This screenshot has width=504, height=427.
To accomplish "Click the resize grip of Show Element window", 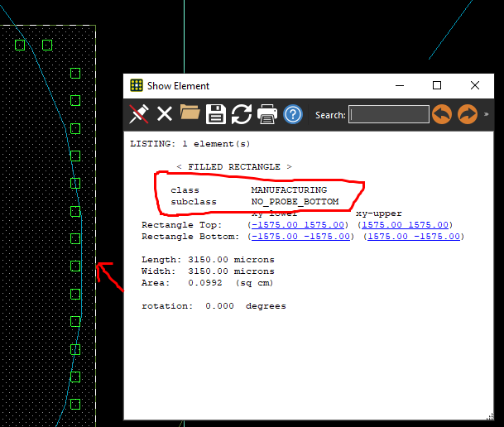I will 490,416.
